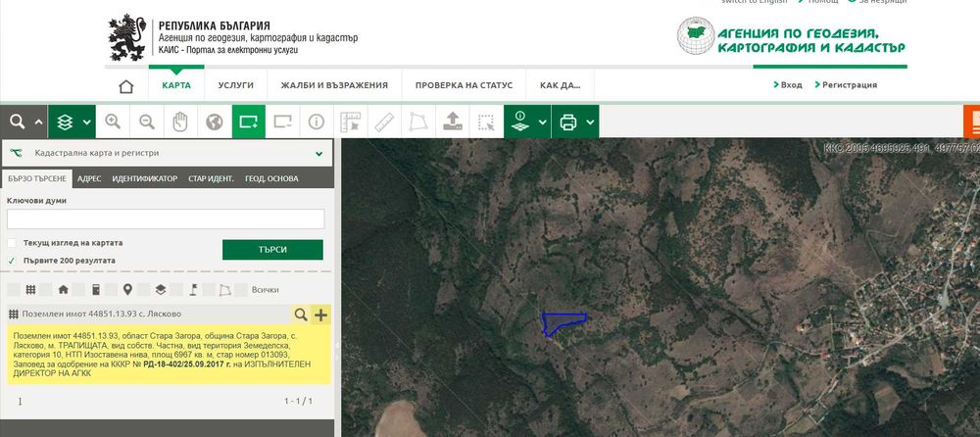Follow the Регистрация link

coord(846,85)
